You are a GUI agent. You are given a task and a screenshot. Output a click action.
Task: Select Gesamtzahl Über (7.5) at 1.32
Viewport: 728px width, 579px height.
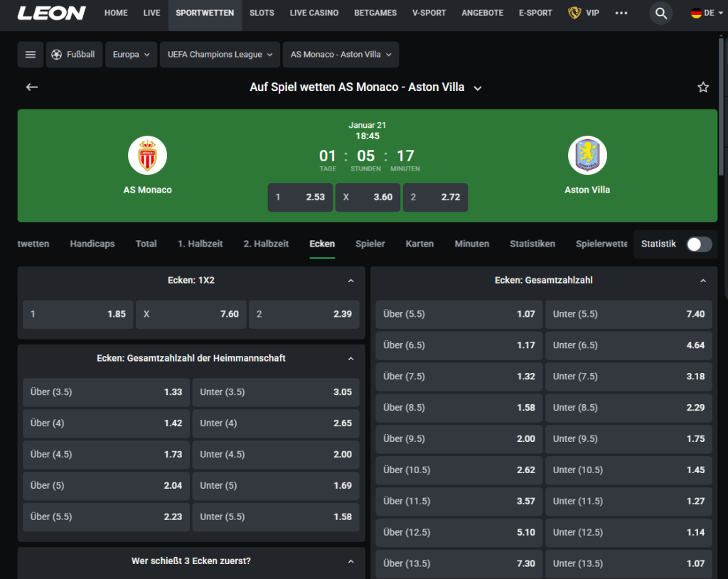point(459,377)
